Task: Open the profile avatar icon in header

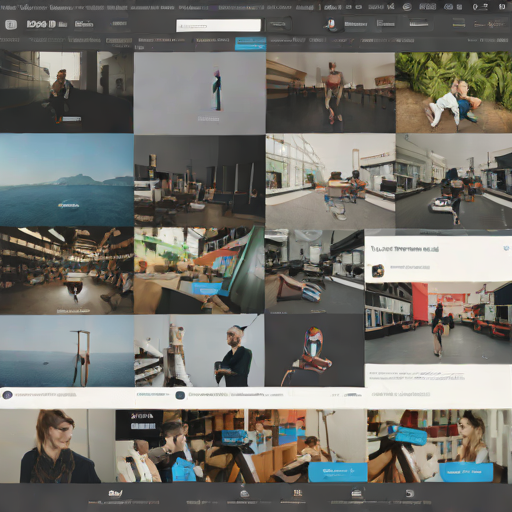Action: [x=331, y=24]
